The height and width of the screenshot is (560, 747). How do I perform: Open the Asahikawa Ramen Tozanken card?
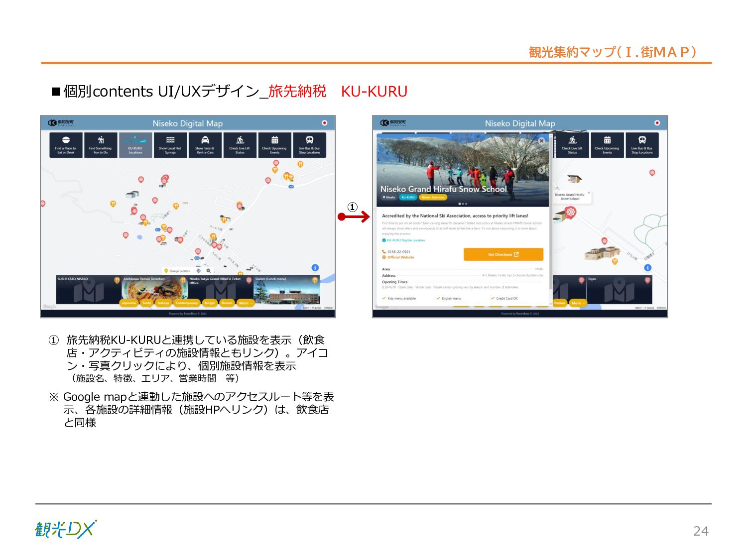tap(154, 289)
